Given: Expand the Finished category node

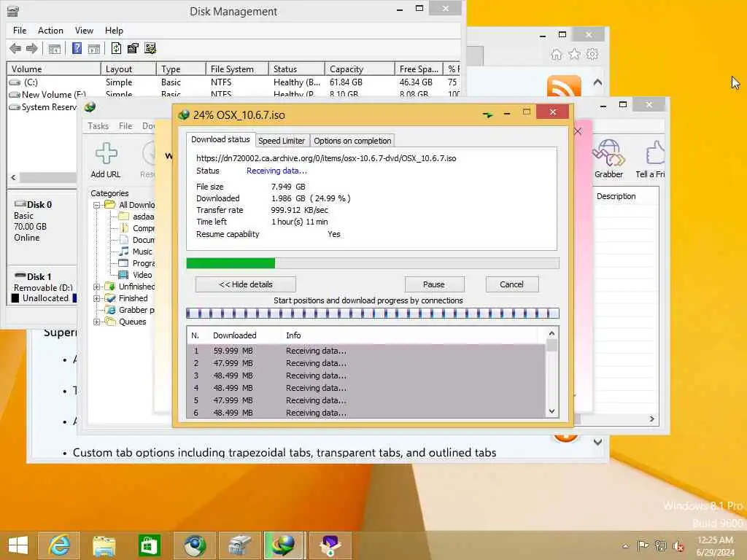Looking at the screenshot, I should click(96, 298).
